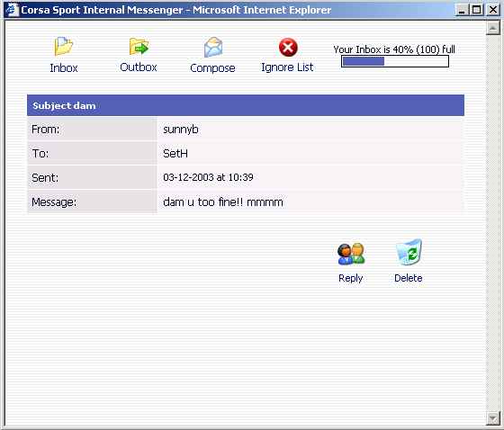
Task: Click the 'Subject dam' header bar
Action: 246,105
